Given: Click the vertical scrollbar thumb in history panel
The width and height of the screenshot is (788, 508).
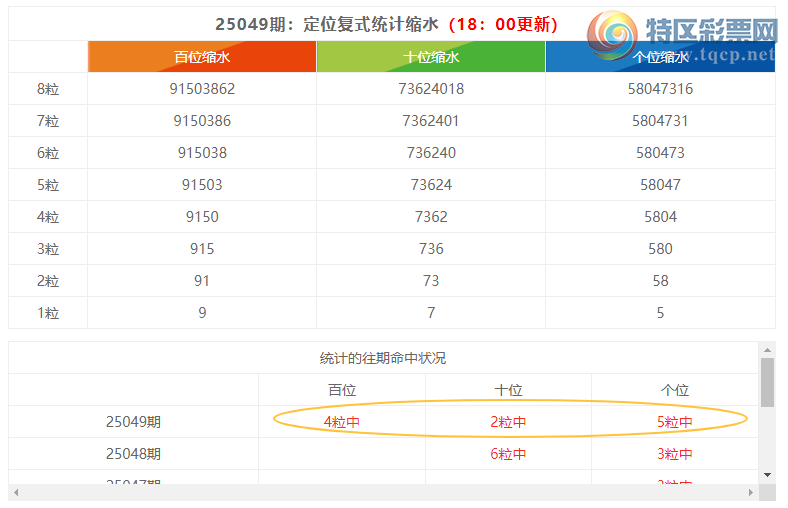Looking at the screenshot, I should click(x=767, y=382).
